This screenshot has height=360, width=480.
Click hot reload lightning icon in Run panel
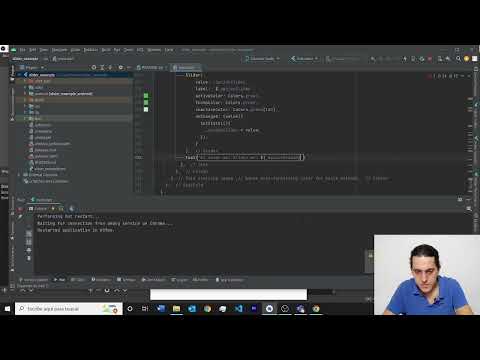[53, 209]
